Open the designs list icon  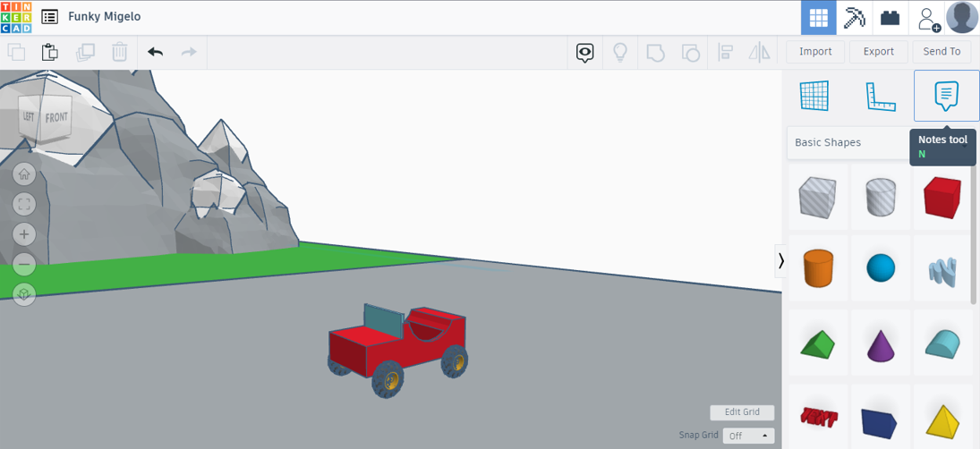tap(49, 17)
